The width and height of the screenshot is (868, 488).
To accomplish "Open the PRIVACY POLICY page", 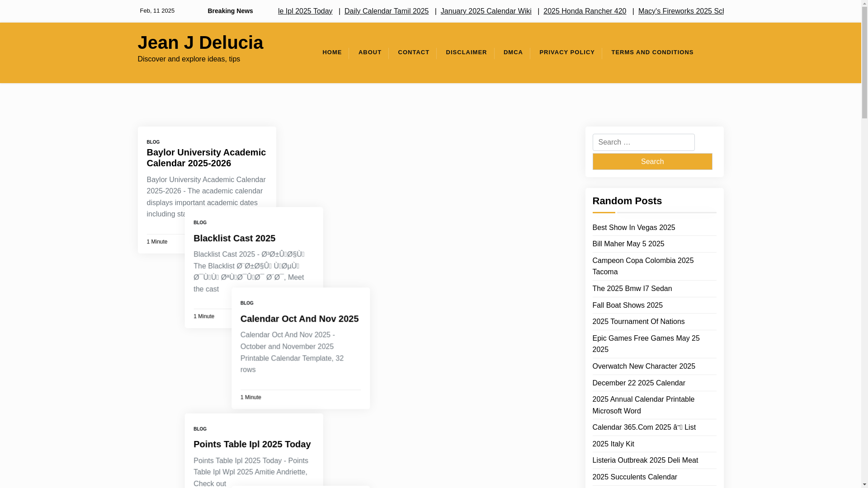I will pos(567,52).
